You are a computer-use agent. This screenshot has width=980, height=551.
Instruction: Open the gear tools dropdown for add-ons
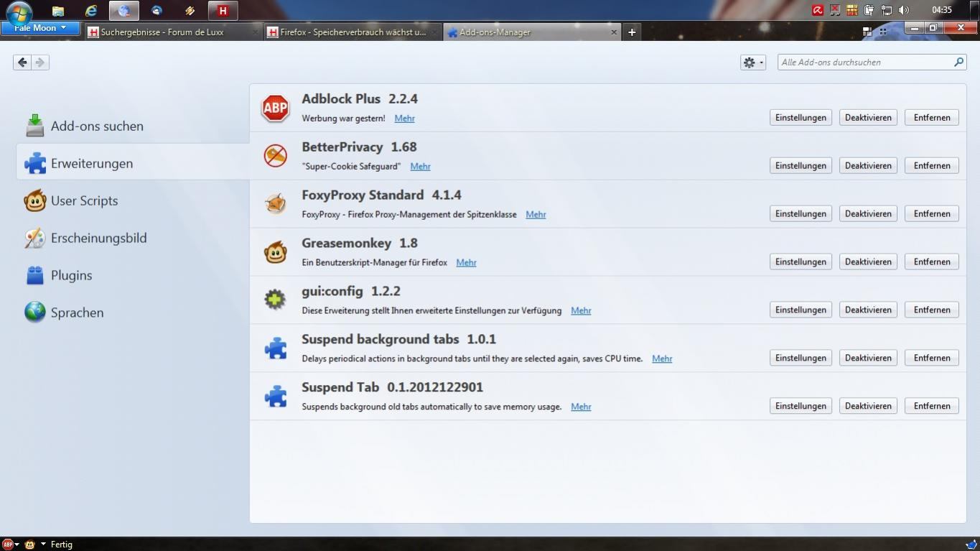(x=753, y=62)
